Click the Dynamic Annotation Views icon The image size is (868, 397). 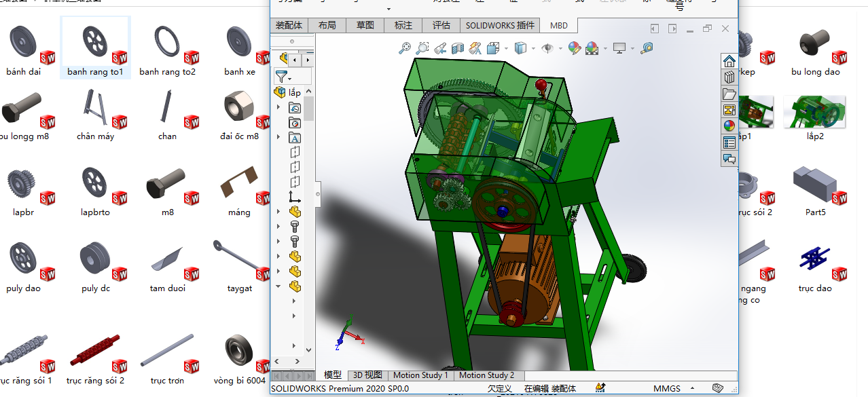pyautogui.click(x=475, y=48)
